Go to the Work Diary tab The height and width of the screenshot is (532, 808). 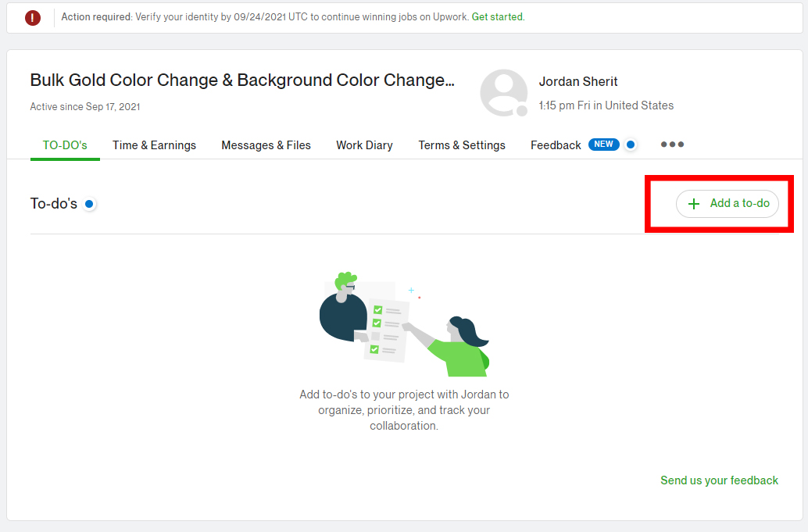[364, 145]
